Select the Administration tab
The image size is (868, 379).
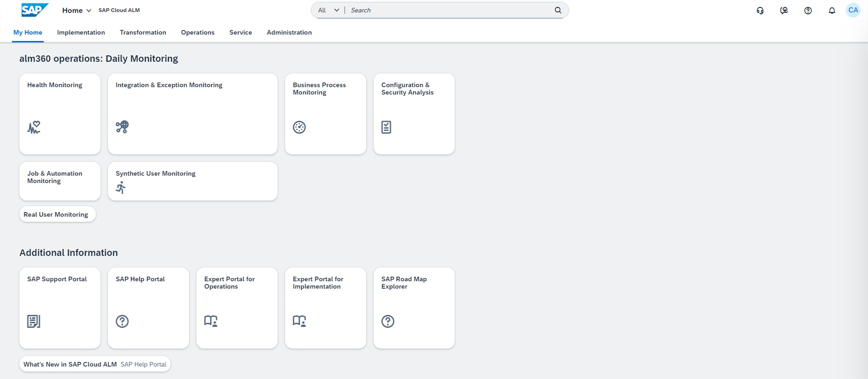tap(289, 32)
